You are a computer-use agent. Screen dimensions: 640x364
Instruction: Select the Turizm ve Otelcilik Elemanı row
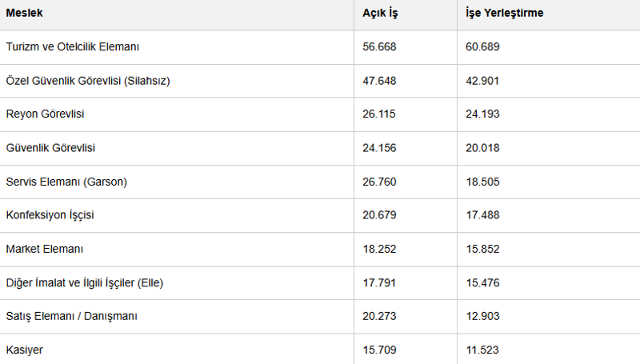(320, 47)
